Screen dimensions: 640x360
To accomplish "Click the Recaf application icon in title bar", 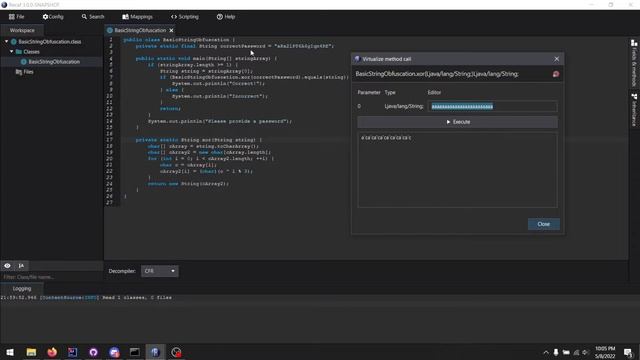I will click(x=4, y=4).
